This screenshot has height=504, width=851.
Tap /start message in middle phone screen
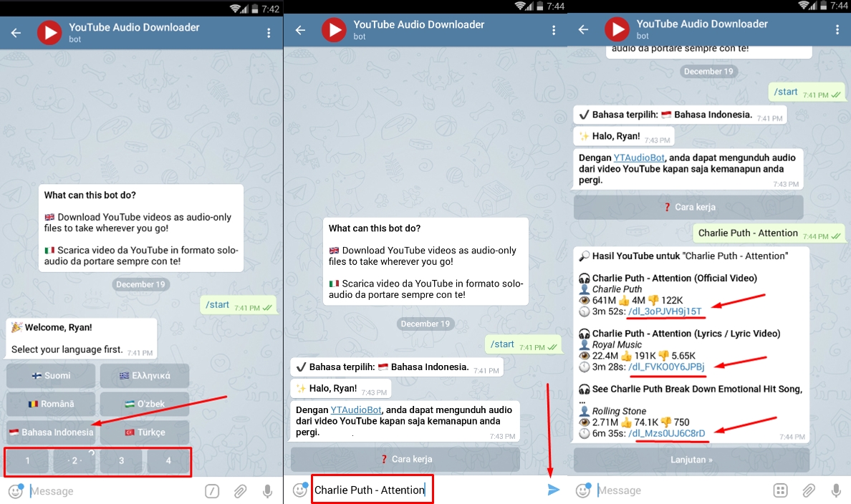[523, 344]
